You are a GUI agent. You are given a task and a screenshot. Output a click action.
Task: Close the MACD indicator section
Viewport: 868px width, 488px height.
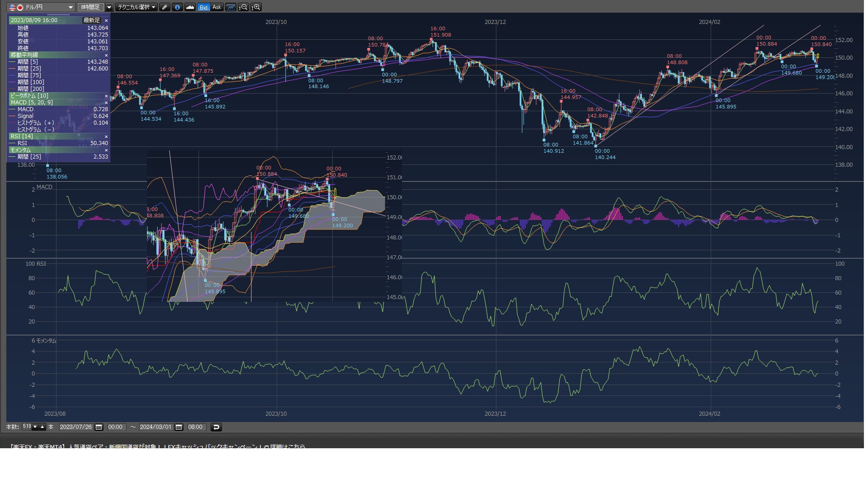(x=106, y=103)
